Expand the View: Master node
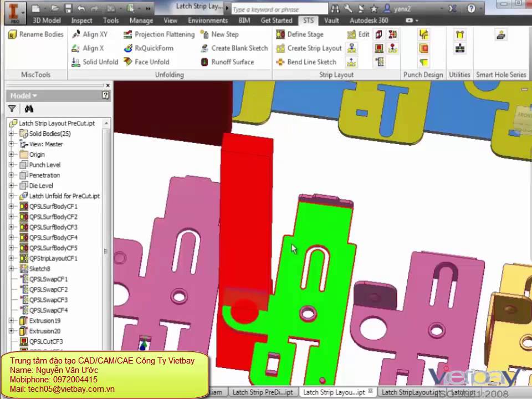This screenshot has width=532, height=399. [11, 144]
